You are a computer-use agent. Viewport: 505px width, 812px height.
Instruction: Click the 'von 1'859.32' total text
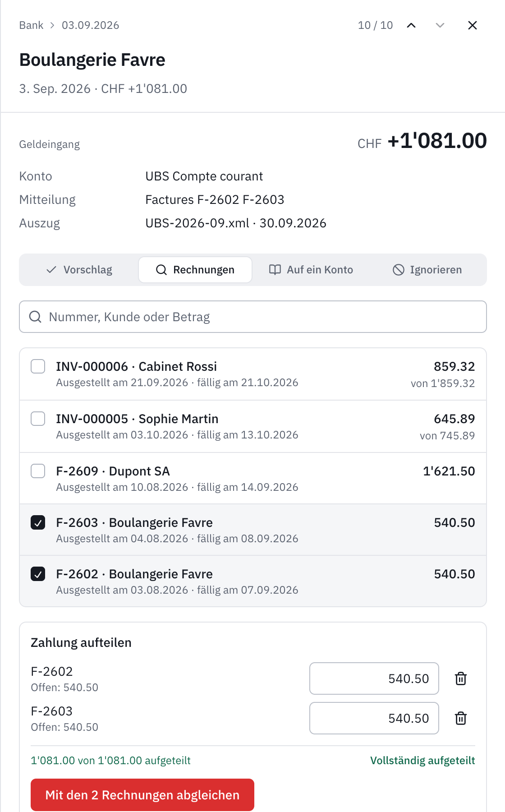[443, 383]
